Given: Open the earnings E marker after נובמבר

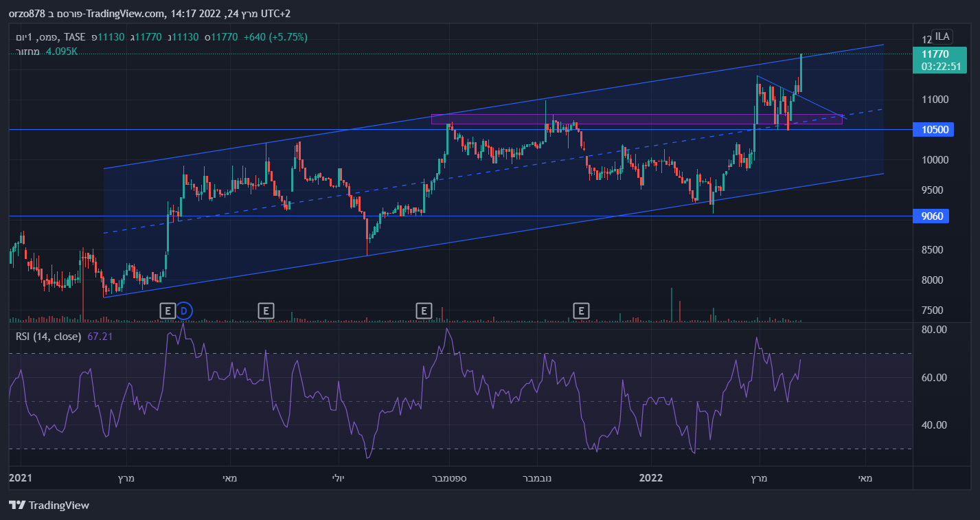Looking at the screenshot, I should [x=582, y=311].
